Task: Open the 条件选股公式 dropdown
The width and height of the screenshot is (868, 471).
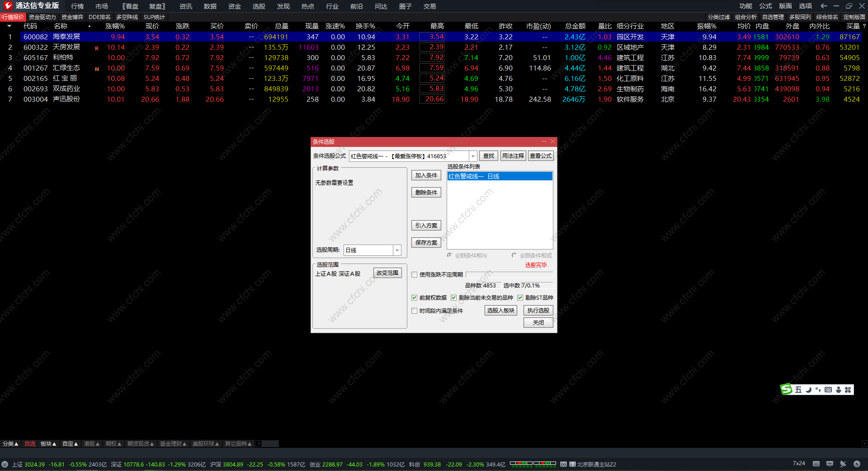Action: click(473, 156)
